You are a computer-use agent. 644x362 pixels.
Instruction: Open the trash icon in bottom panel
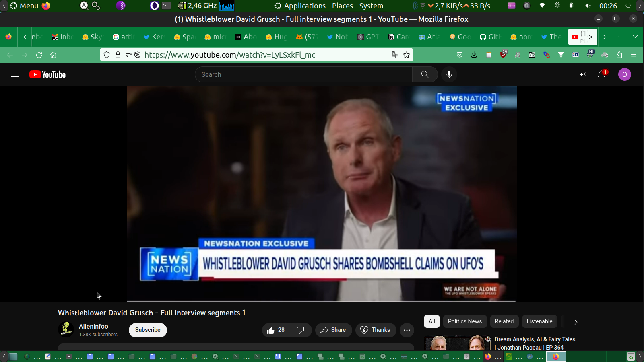(631, 356)
